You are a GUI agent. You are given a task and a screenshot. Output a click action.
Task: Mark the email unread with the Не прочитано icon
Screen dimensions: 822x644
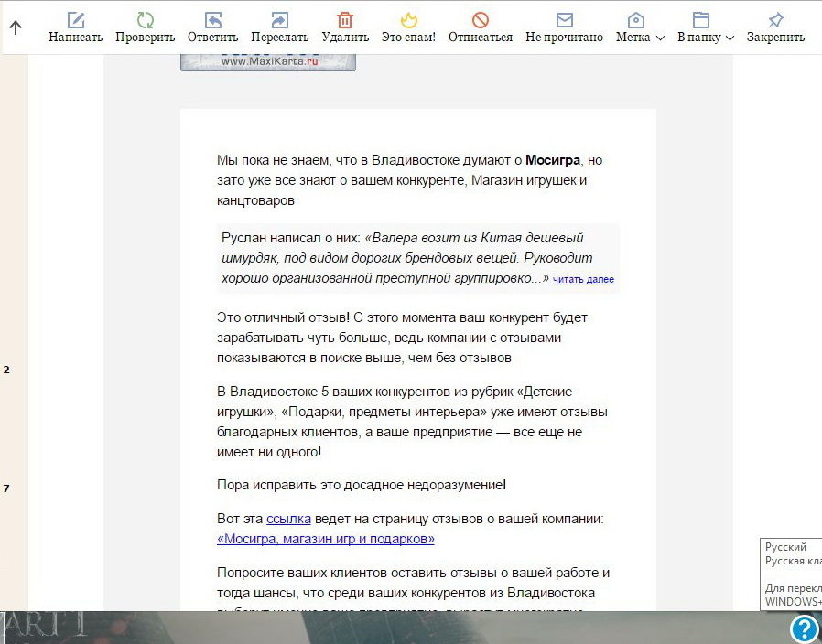(564, 20)
